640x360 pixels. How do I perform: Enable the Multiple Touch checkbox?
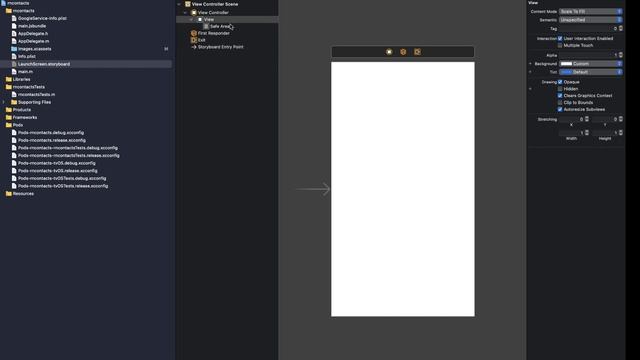tap(560, 45)
